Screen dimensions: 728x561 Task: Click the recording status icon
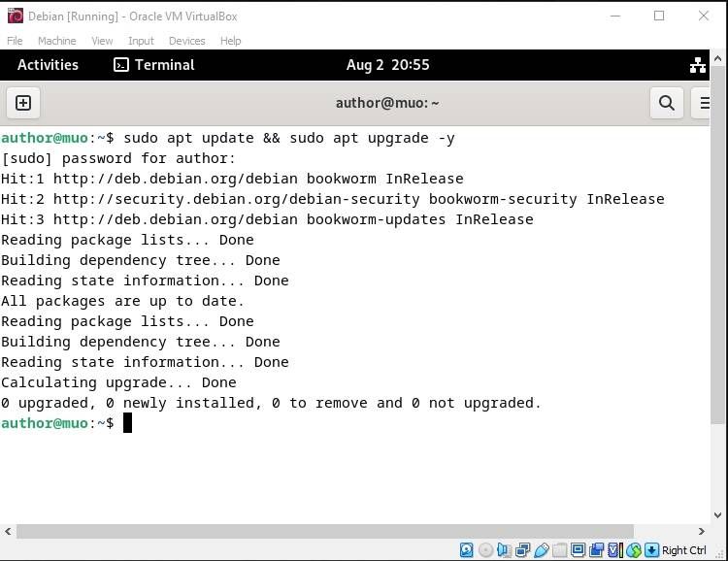coord(596,550)
